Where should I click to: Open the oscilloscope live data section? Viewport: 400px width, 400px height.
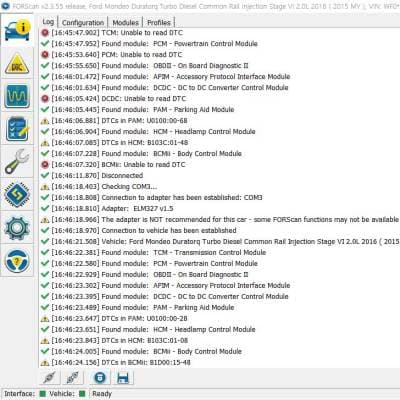(17, 96)
